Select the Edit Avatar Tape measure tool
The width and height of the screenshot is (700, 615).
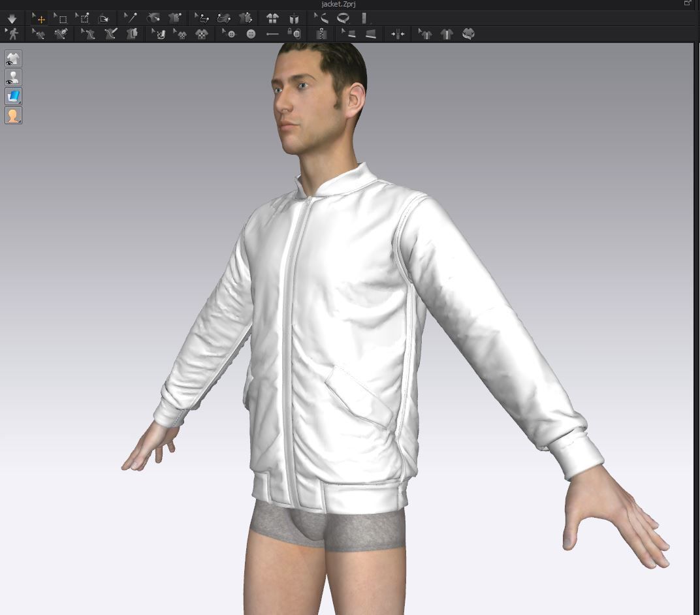[x=321, y=19]
